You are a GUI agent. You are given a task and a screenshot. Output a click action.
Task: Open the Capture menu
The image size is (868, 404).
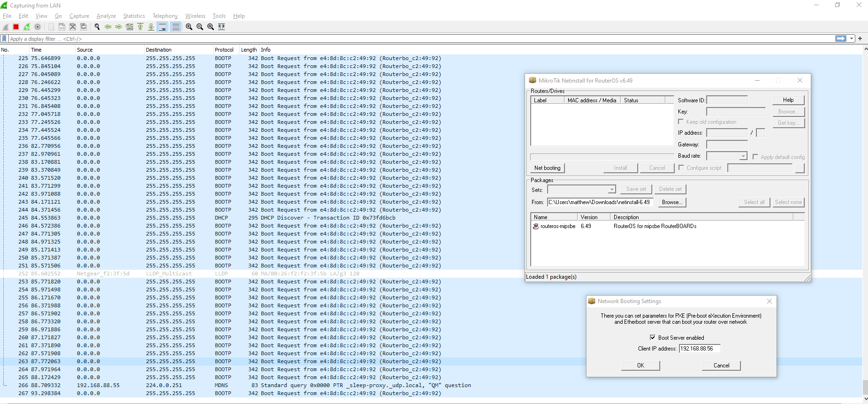coord(79,16)
